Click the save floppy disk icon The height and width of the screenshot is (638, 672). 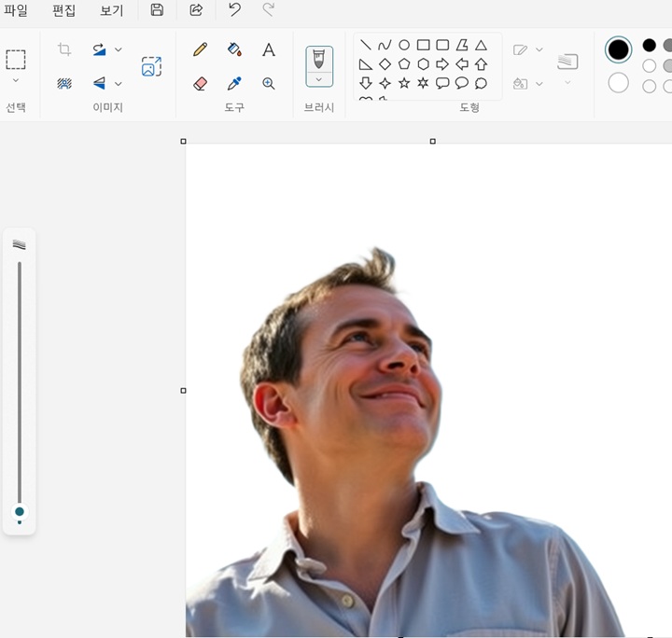click(157, 9)
